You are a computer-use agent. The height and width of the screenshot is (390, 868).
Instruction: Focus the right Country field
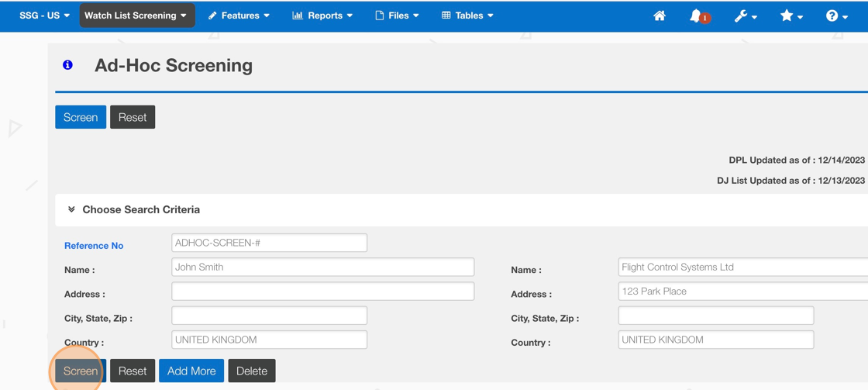[x=716, y=340]
